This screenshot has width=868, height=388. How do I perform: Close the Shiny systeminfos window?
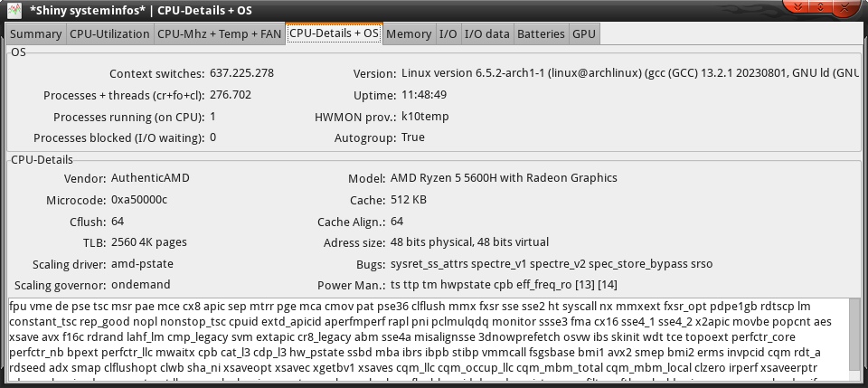(x=844, y=6)
